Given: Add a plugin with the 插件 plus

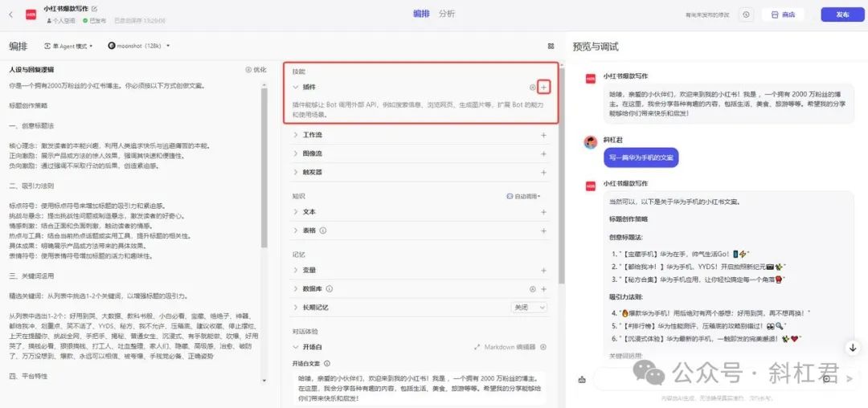Looking at the screenshot, I should (x=543, y=88).
